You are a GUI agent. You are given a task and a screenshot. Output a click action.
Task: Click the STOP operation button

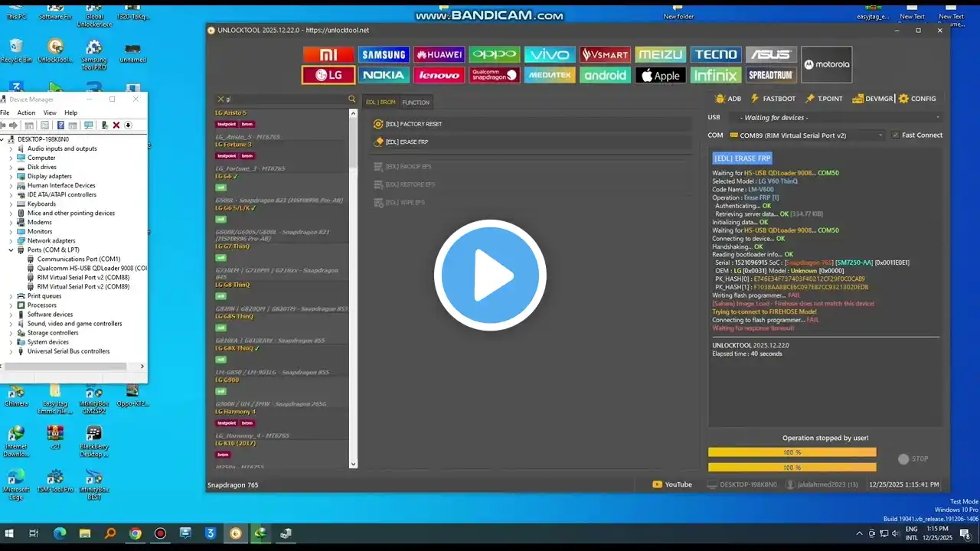(x=913, y=459)
